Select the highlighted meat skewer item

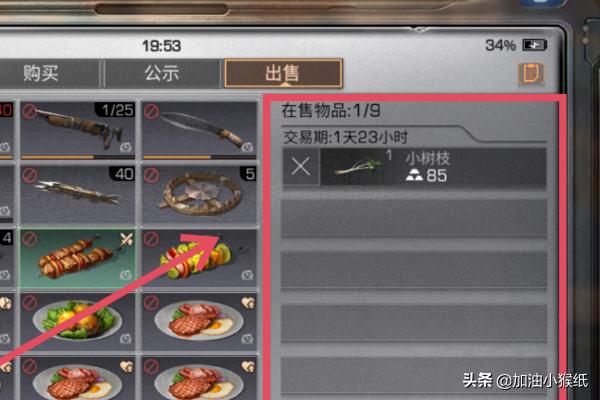coord(78,258)
